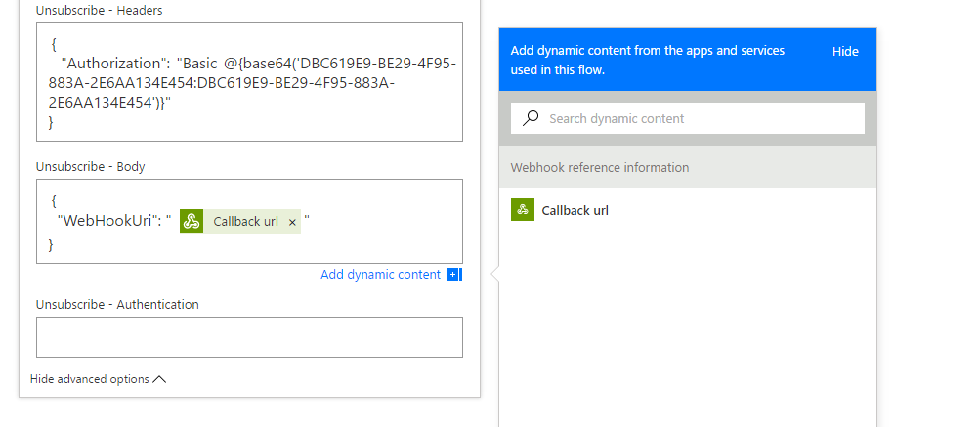Select the Callback url token text in the body
This screenshot has height=440, width=980.
(x=245, y=222)
